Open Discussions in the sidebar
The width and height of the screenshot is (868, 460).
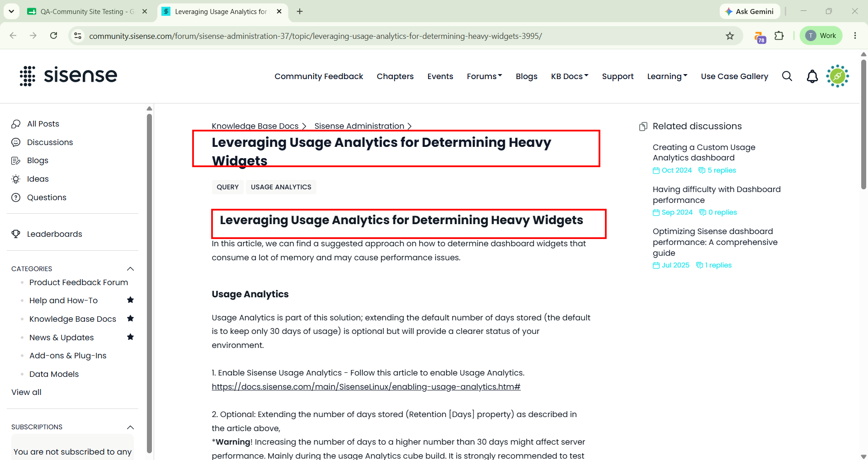[x=50, y=142]
